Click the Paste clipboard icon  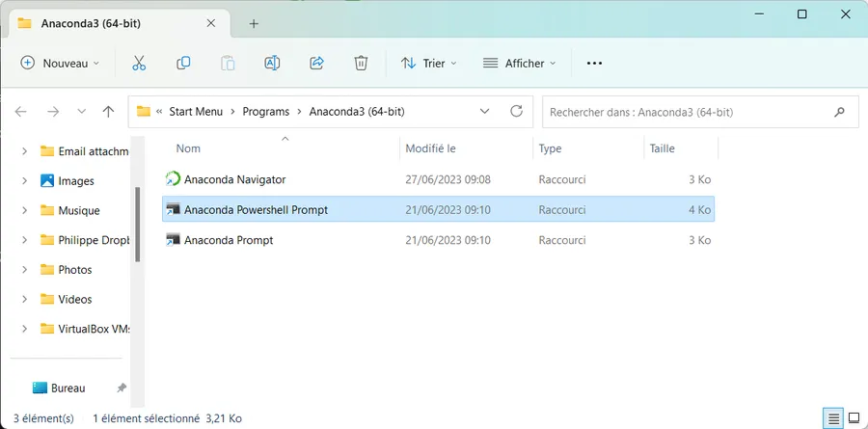tap(228, 63)
